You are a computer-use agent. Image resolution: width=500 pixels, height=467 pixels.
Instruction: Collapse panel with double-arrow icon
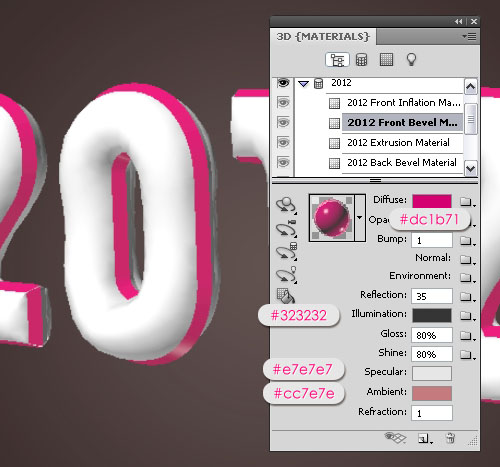click(459, 22)
